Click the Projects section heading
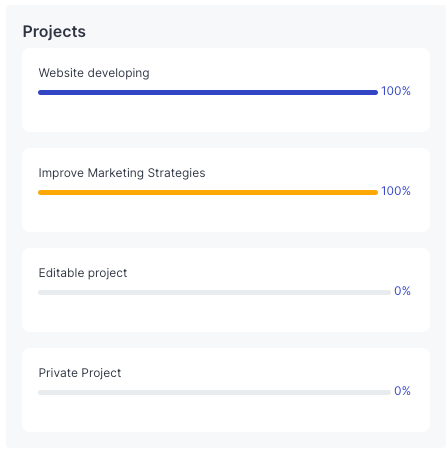The height and width of the screenshot is (453, 447). (x=54, y=32)
